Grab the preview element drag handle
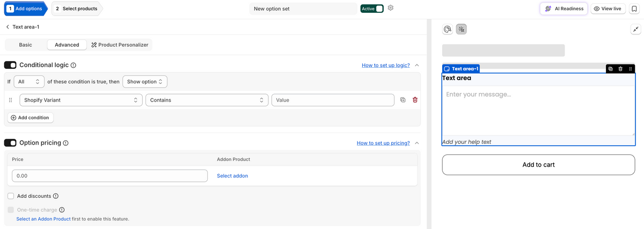The width and height of the screenshot is (644, 229). 630,69
